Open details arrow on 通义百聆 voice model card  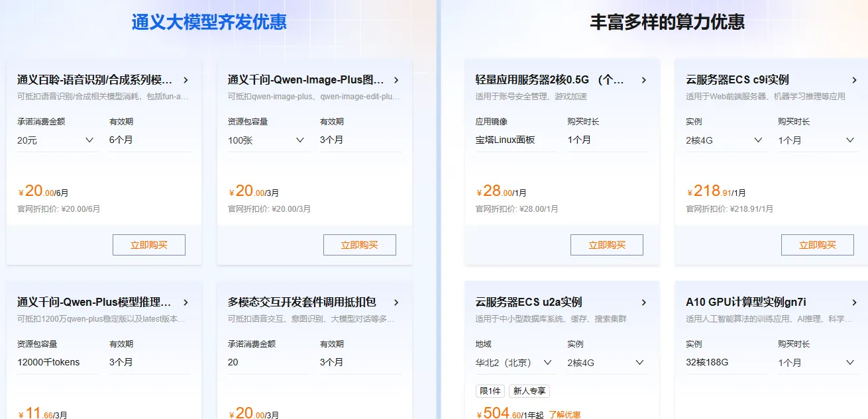point(186,79)
